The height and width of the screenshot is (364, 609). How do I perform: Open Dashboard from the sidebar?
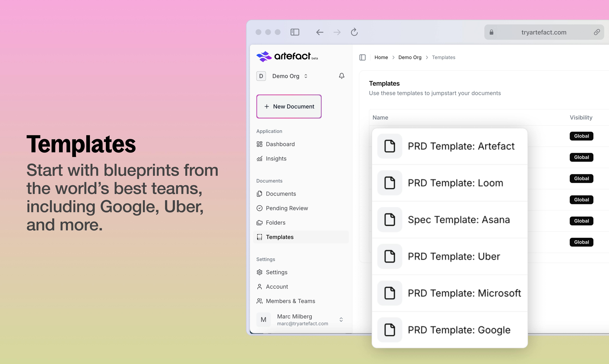[301, 144]
